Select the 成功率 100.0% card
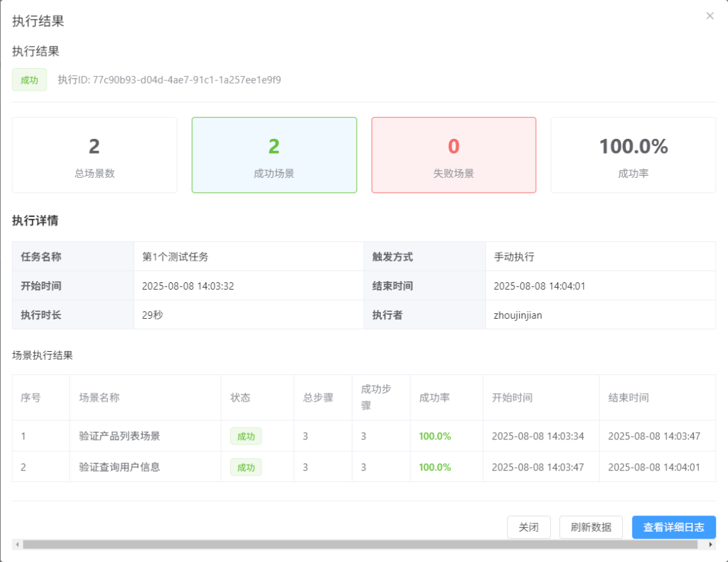 [x=633, y=155]
